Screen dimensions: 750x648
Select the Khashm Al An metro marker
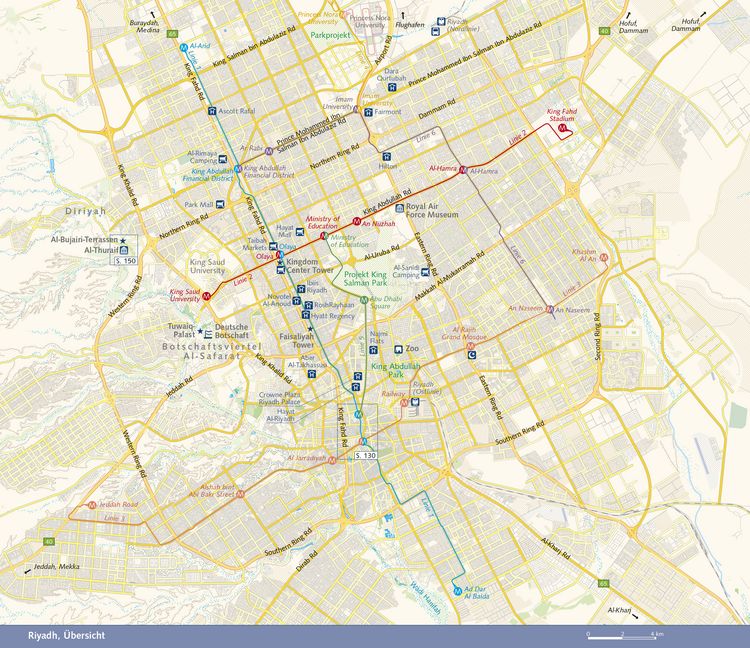[604, 257]
